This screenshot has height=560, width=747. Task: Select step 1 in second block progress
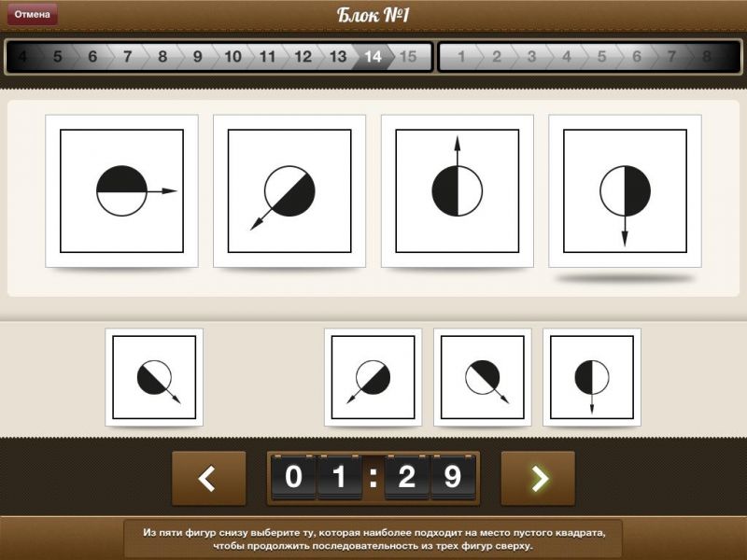point(460,57)
